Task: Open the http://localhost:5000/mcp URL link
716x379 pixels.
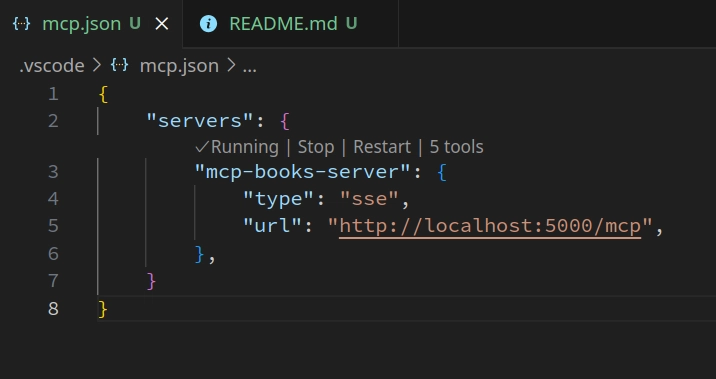Action: tap(490, 226)
